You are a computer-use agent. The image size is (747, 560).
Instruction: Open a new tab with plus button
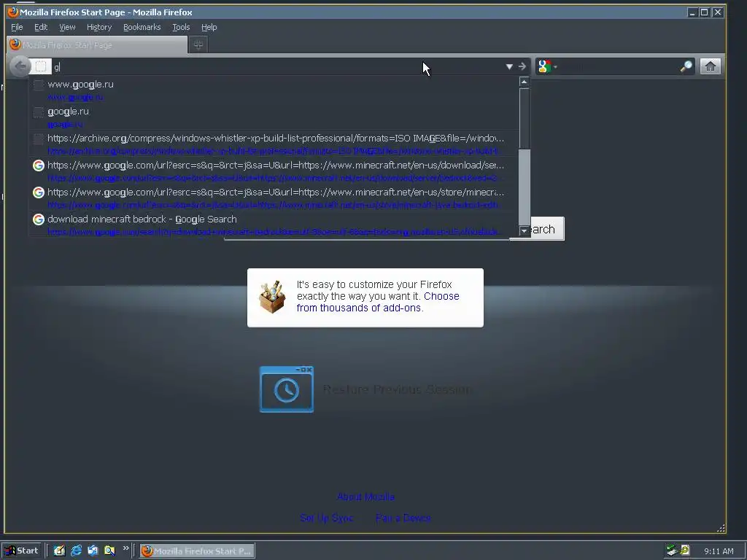coord(198,44)
